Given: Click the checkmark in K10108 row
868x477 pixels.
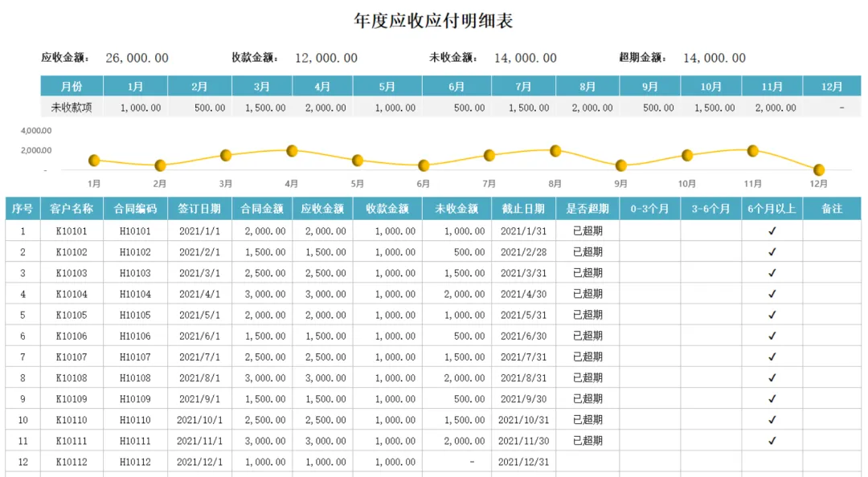Looking at the screenshot, I should coord(772,378).
